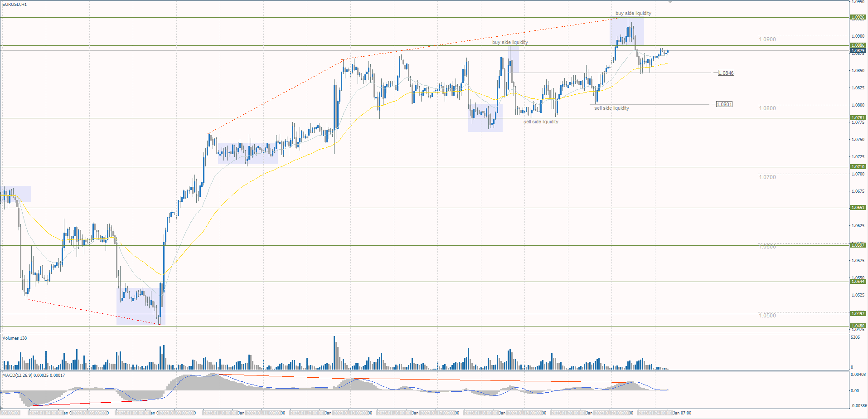
Task: Select shaded rectangle under top buy side liquidity
Action: point(626,31)
